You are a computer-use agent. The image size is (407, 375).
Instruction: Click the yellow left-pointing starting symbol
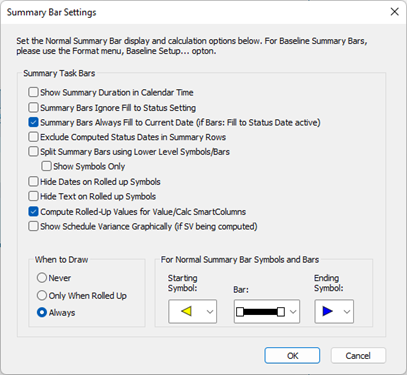186,311
